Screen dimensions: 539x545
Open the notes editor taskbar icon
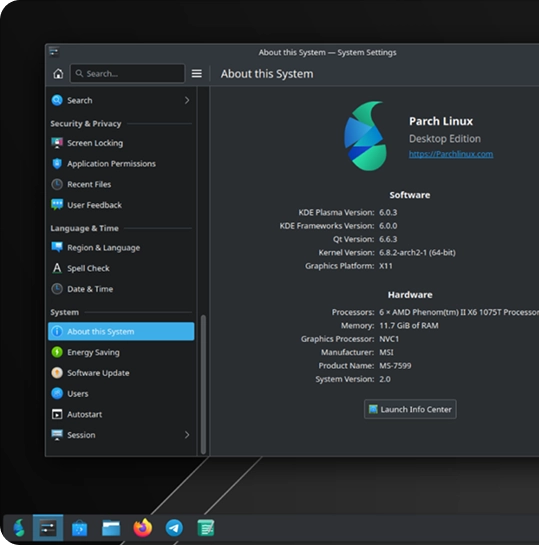[x=206, y=528]
